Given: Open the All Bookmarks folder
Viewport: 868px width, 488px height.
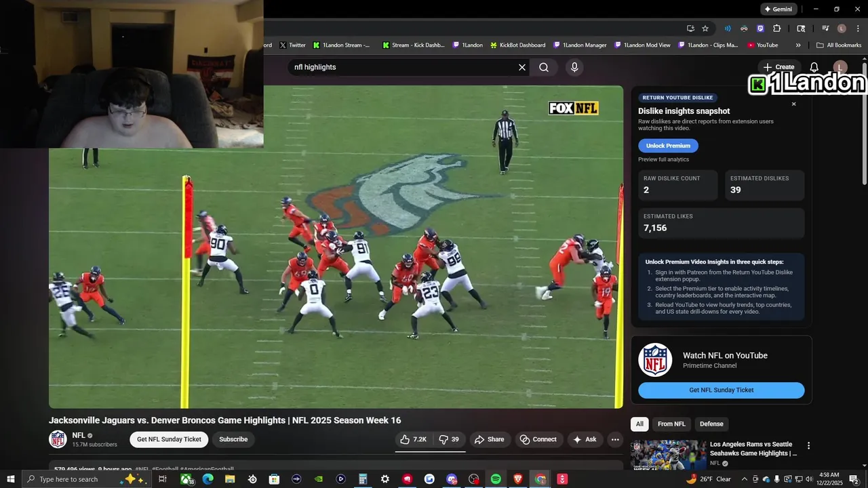Looking at the screenshot, I should click(x=839, y=45).
